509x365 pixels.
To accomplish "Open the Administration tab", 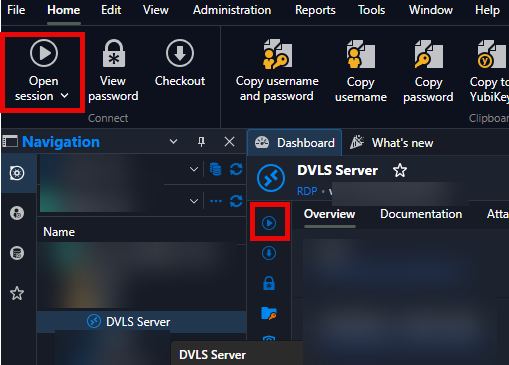I will 232,10.
